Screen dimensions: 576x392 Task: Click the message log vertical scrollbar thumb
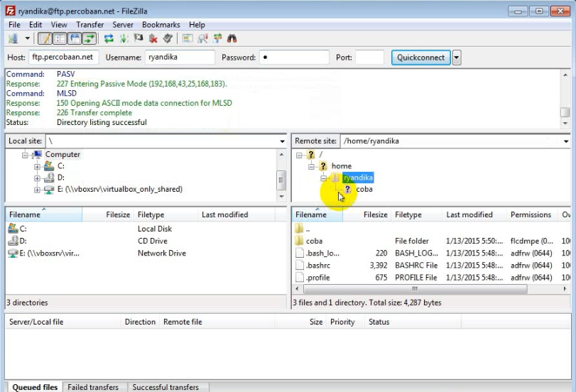click(565, 112)
